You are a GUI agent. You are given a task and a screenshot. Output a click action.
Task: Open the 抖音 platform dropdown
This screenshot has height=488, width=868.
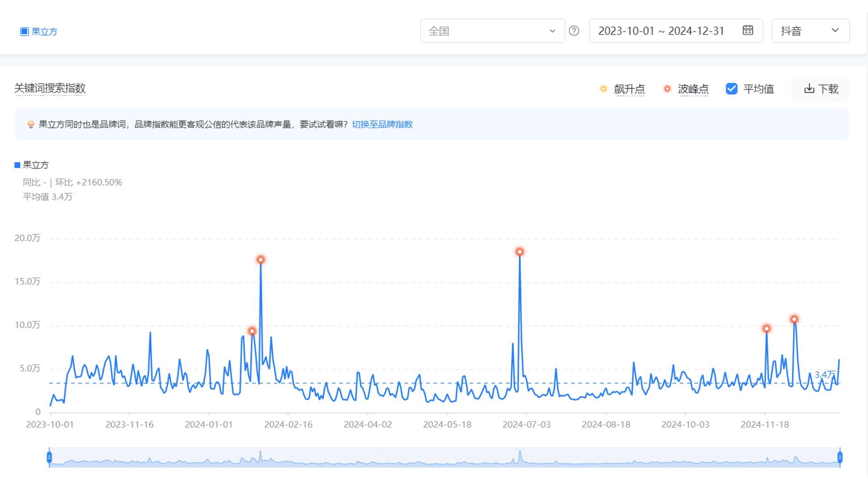coord(811,31)
